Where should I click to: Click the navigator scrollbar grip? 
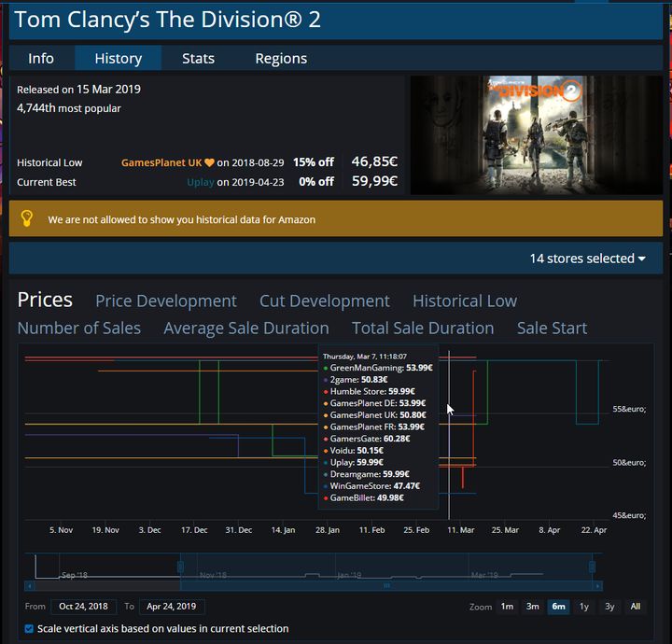click(x=386, y=586)
